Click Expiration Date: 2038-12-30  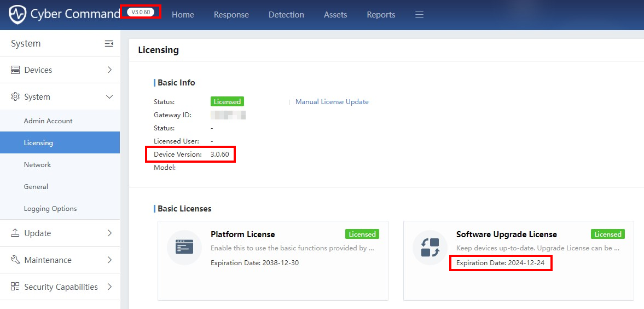pyautogui.click(x=254, y=263)
